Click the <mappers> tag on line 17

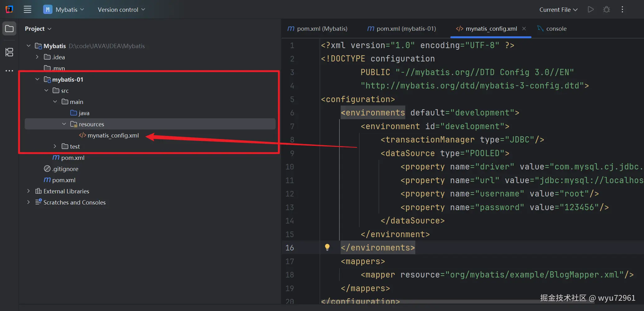[363, 261]
